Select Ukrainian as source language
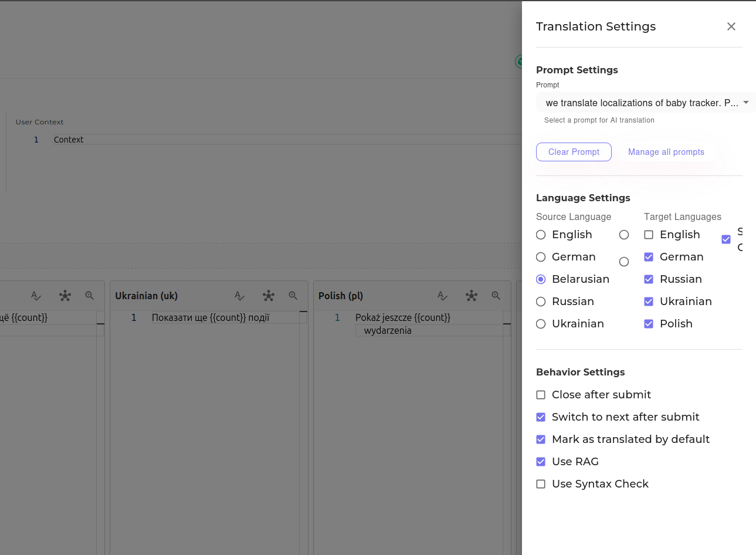 pyautogui.click(x=541, y=324)
